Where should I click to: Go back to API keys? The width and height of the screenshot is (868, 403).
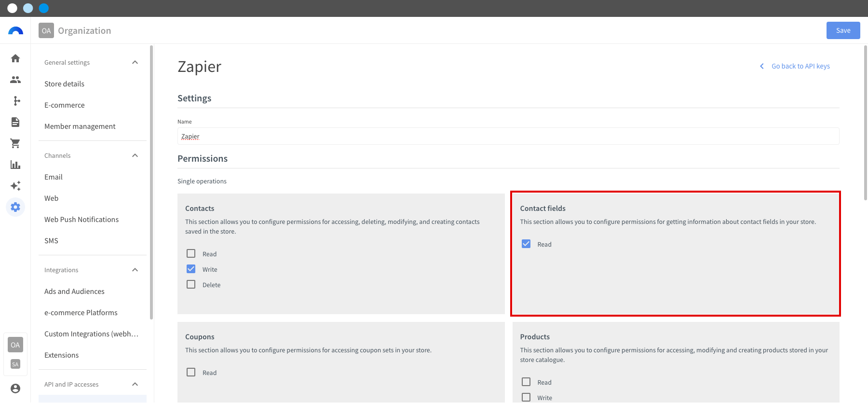click(800, 66)
